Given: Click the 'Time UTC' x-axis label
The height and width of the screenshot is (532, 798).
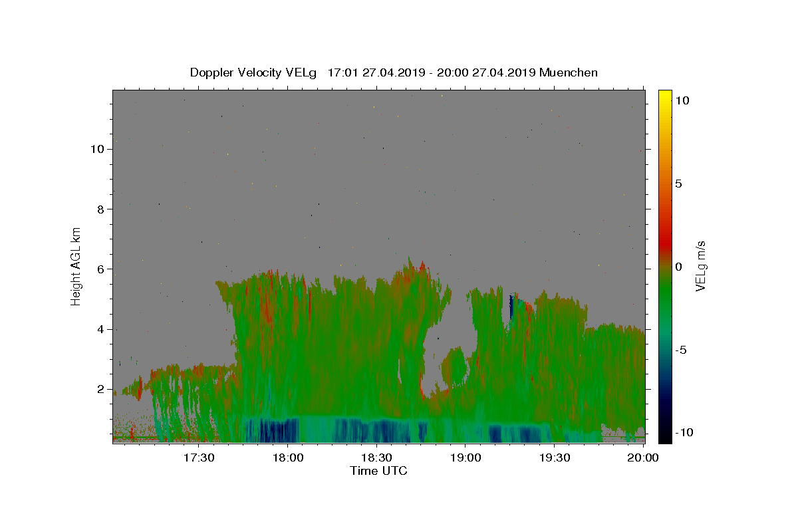Looking at the screenshot, I should tap(378, 471).
